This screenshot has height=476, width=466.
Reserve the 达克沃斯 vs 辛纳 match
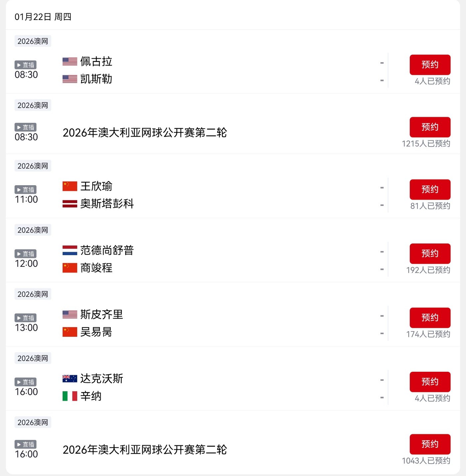click(x=430, y=382)
